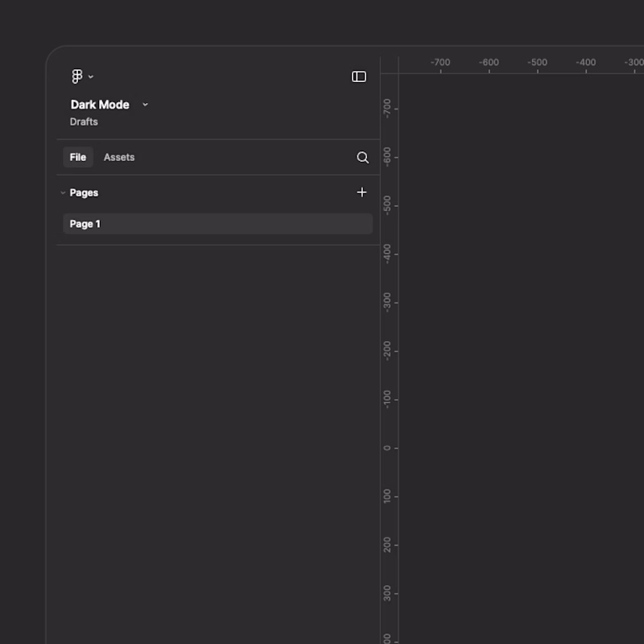Open the chevron next to the Figma logo
The width and height of the screenshot is (644, 644).
point(92,77)
